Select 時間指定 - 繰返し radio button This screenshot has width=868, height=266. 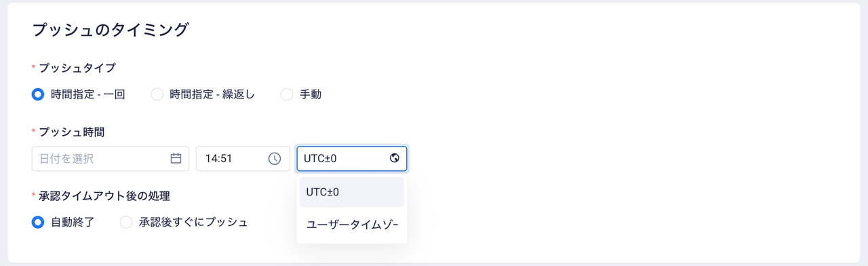[x=157, y=94]
